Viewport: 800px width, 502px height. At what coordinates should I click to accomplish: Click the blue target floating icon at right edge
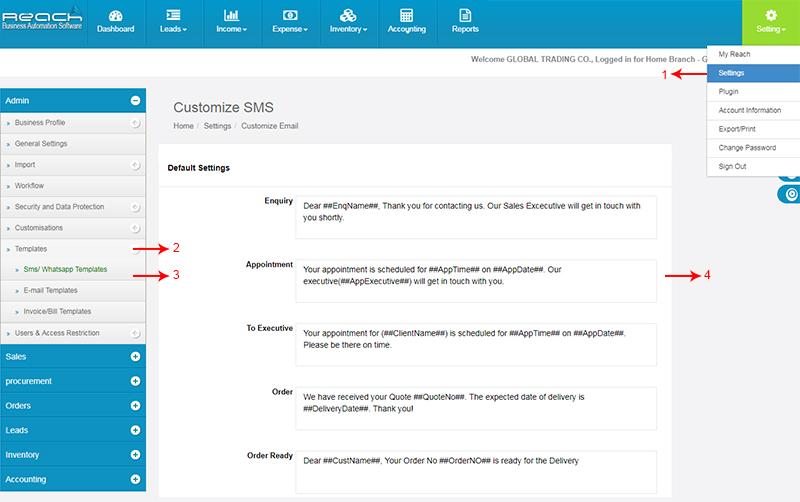point(791,194)
